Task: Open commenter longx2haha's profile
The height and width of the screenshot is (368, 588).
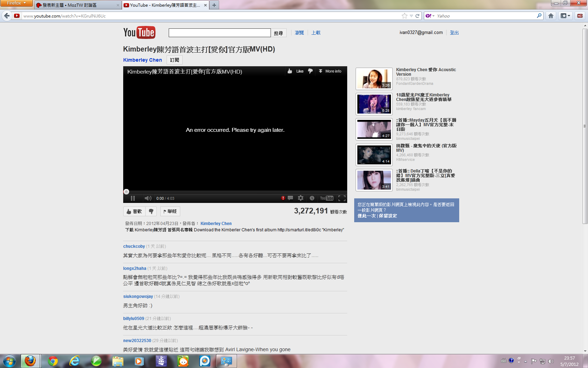Action: (135, 268)
